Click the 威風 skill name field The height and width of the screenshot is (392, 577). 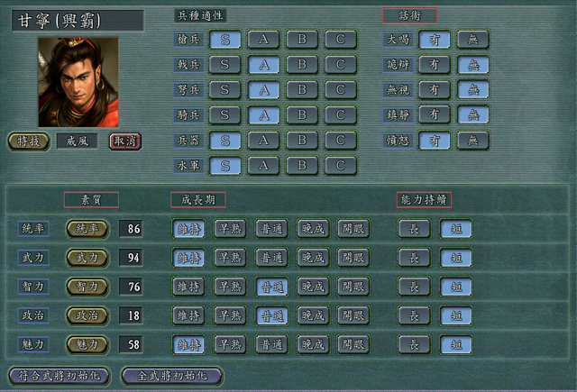pos(78,141)
